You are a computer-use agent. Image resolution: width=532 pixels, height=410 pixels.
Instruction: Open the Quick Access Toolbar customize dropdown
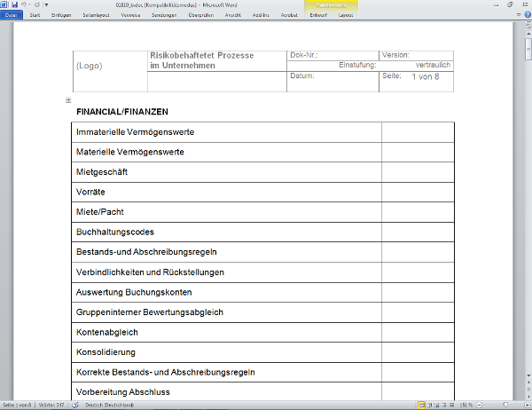pyautogui.click(x=45, y=4)
